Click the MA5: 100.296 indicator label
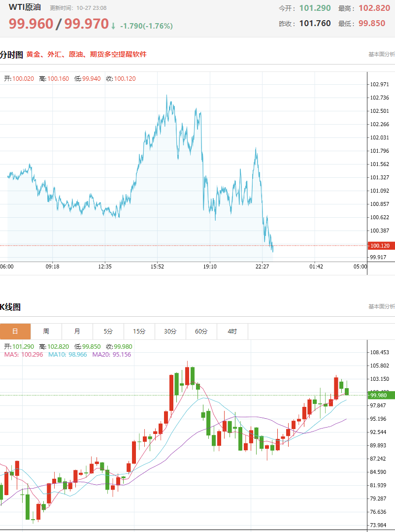 point(24,355)
